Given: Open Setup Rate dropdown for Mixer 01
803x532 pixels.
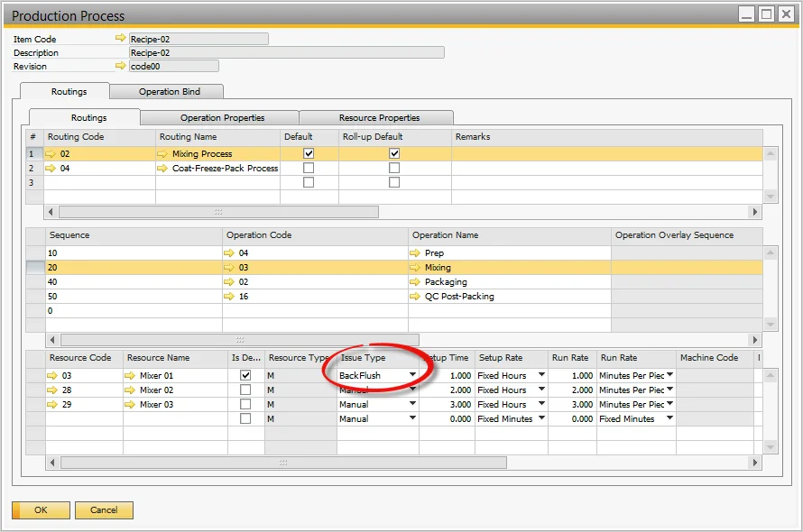Looking at the screenshot, I should (x=541, y=375).
